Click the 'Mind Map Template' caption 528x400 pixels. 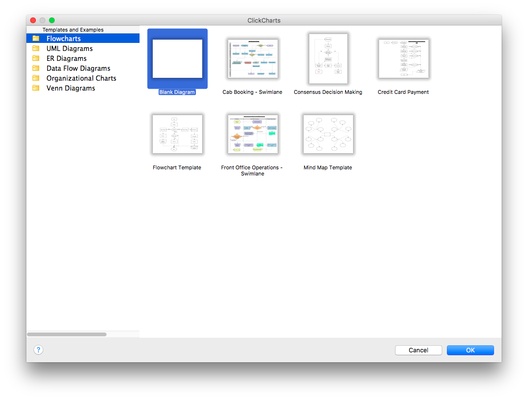pyautogui.click(x=328, y=167)
